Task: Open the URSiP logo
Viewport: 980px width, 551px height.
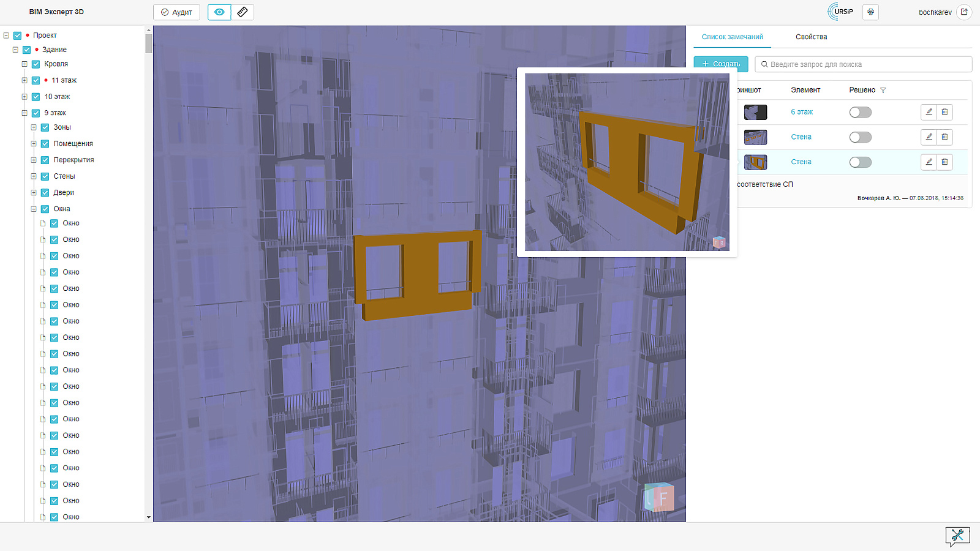Action: coord(841,12)
